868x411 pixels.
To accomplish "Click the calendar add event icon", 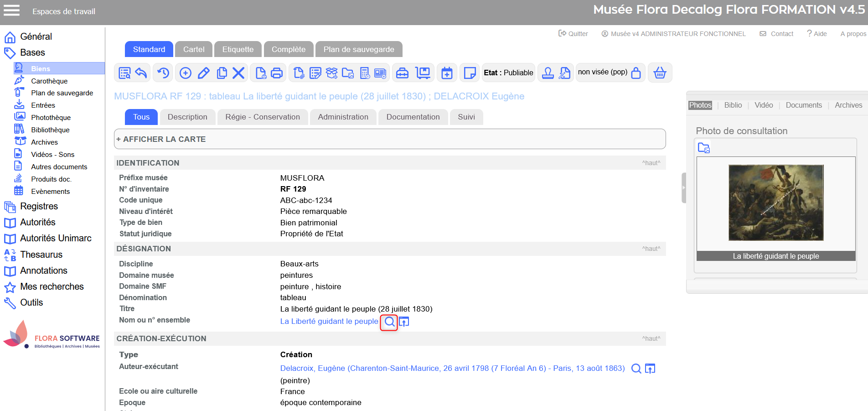I will click(x=447, y=73).
